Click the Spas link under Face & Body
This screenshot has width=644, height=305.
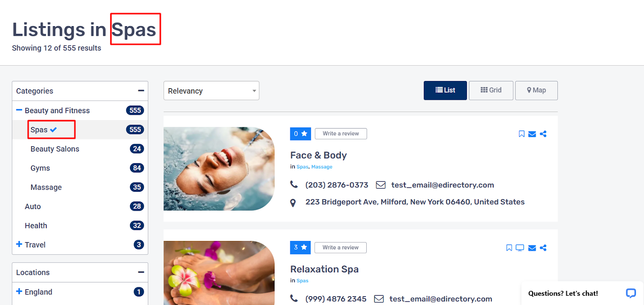click(x=302, y=167)
